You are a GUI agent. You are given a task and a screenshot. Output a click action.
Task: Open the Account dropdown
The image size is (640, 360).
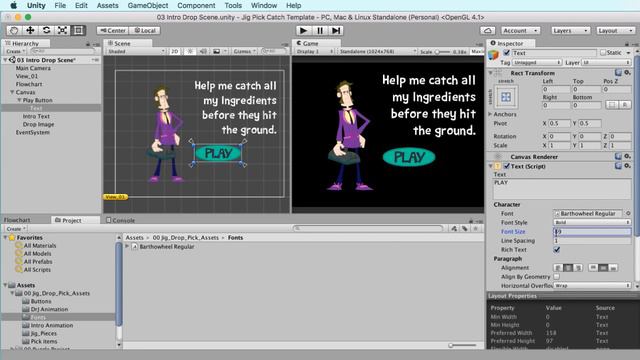tap(520, 31)
